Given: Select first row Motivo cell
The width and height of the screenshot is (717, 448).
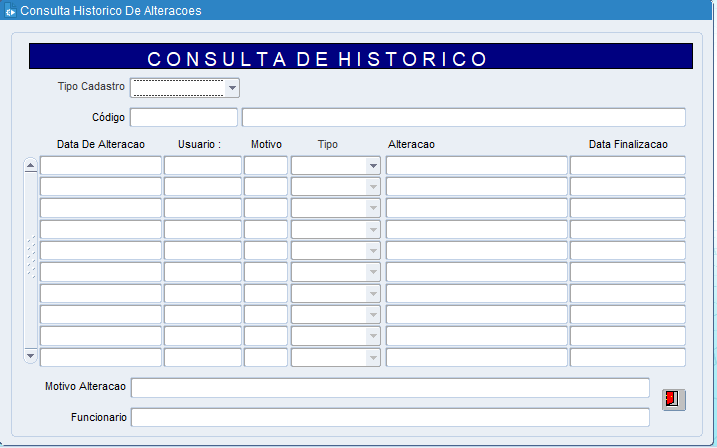Looking at the screenshot, I should pos(266,165).
